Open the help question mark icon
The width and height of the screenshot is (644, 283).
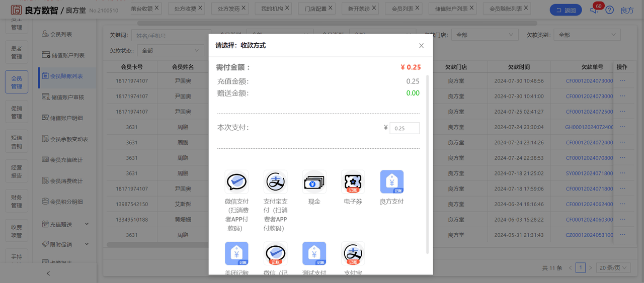(609, 10)
